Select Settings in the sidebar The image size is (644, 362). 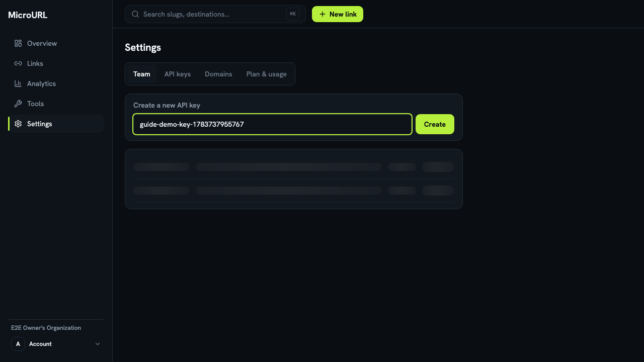pyautogui.click(x=56, y=124)
